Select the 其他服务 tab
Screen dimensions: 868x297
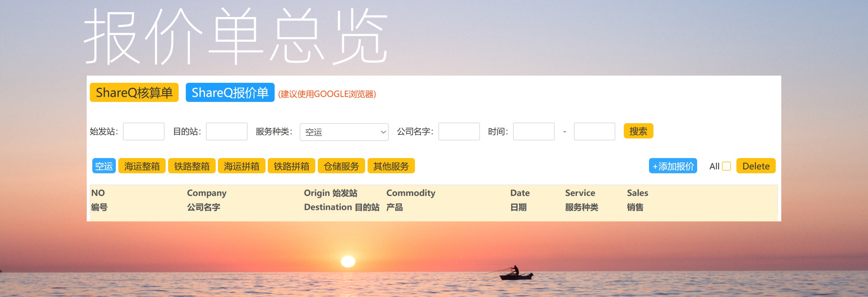pyautogui.click(x=391, y=166)
